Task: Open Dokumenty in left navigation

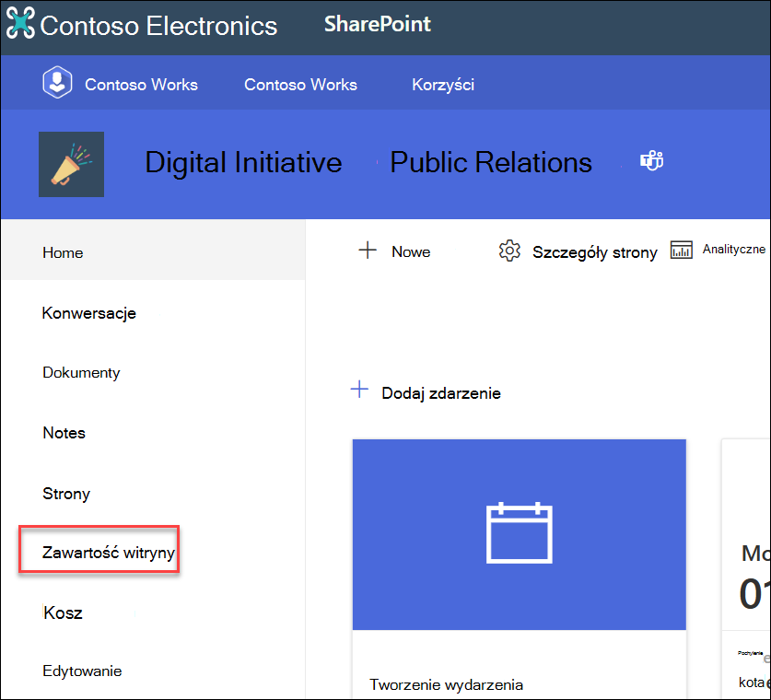Action: (81, 373)
